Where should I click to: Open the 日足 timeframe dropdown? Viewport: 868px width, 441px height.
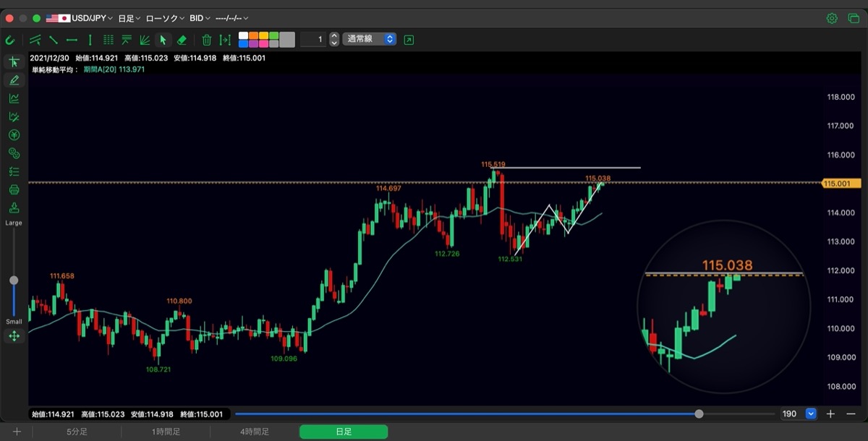point(129,18)
